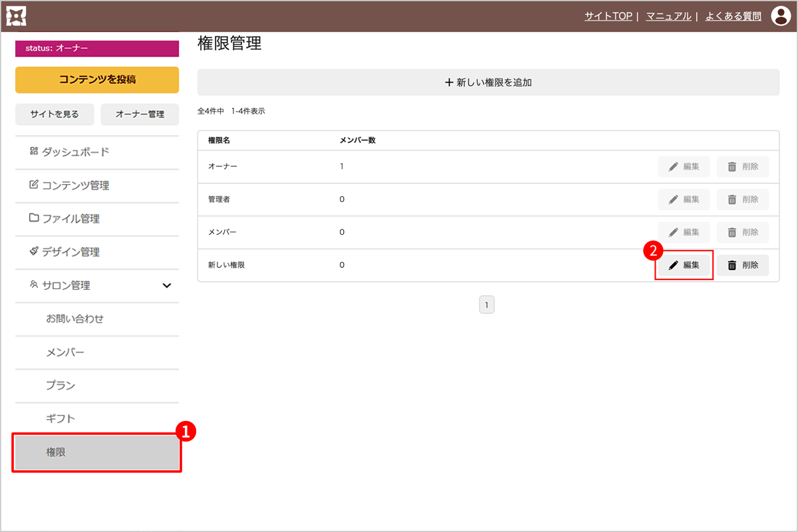Click pencil edit icon for 新しい権限 row
The height and width of the screenshot is (532, 798).
(674, 265)
